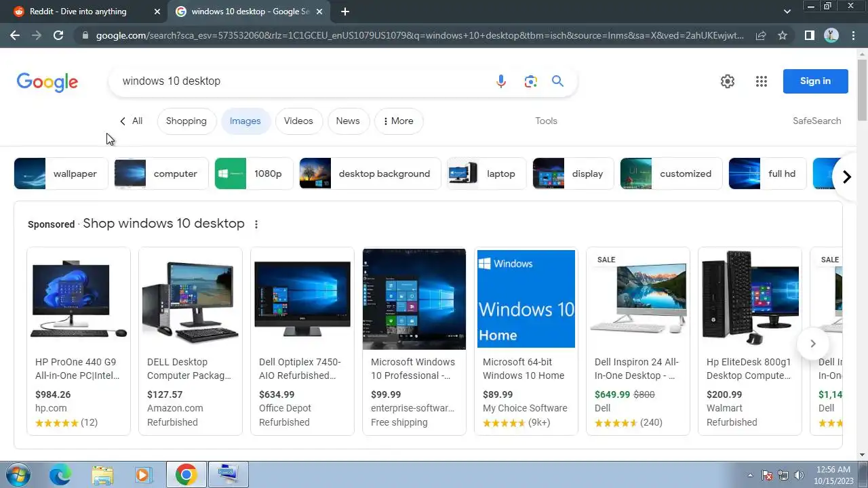This screenshot has width=868, height=488.
Task: Open media player taskbar icon
Action: coord(143,474)
